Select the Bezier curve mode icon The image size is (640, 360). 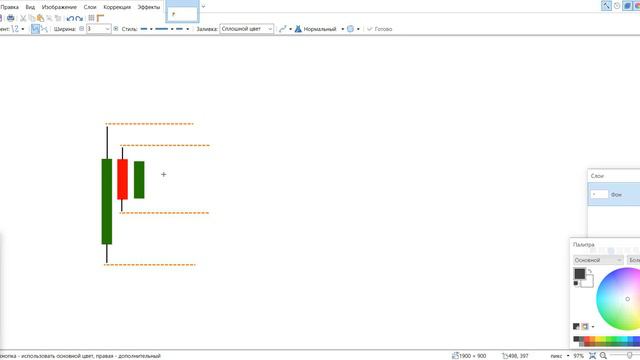click(44, 29)
